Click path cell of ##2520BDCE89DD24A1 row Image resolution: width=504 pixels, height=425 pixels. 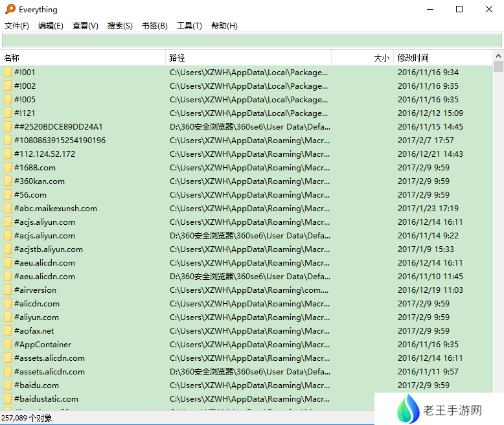[250, 127]
